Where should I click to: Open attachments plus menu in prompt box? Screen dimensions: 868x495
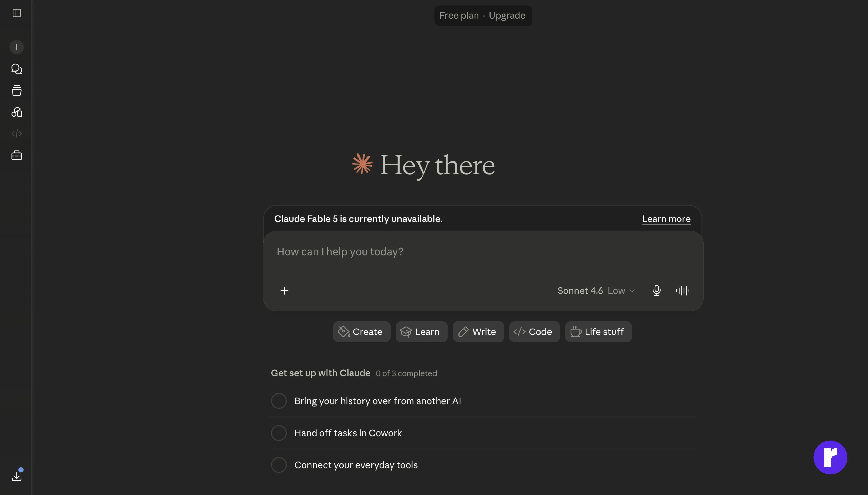285,291
